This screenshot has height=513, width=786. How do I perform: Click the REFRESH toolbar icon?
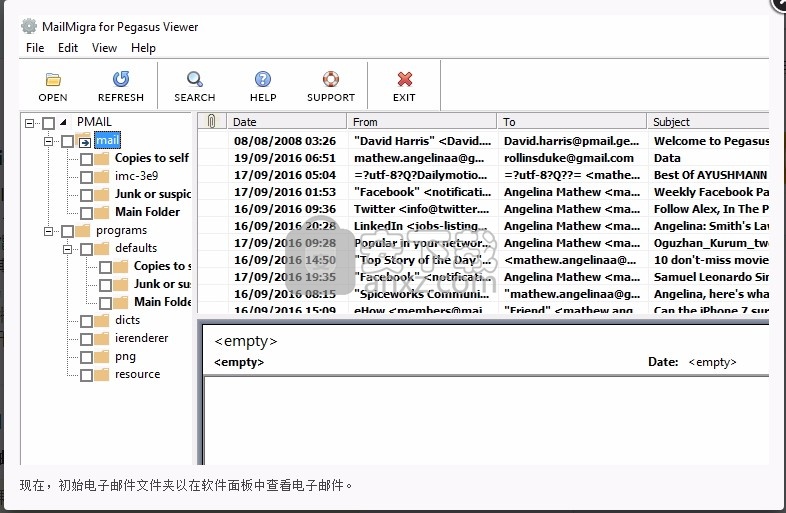[121, 79]
